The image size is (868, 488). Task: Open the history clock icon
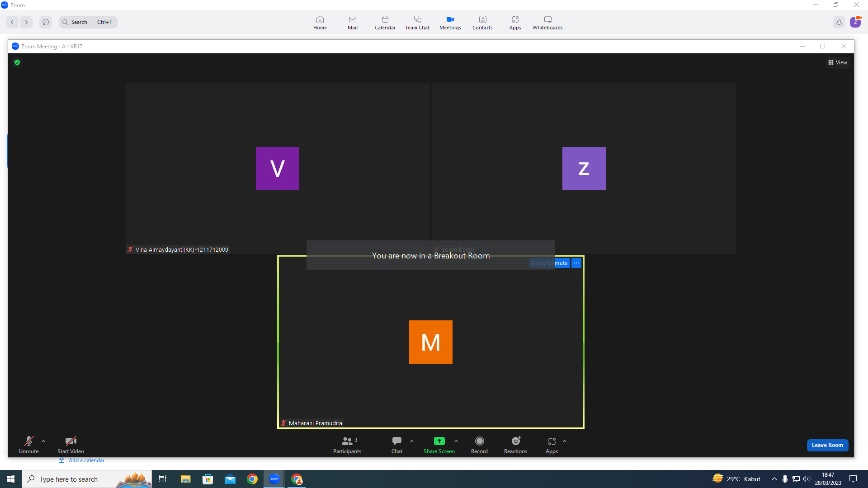(46, 22)
